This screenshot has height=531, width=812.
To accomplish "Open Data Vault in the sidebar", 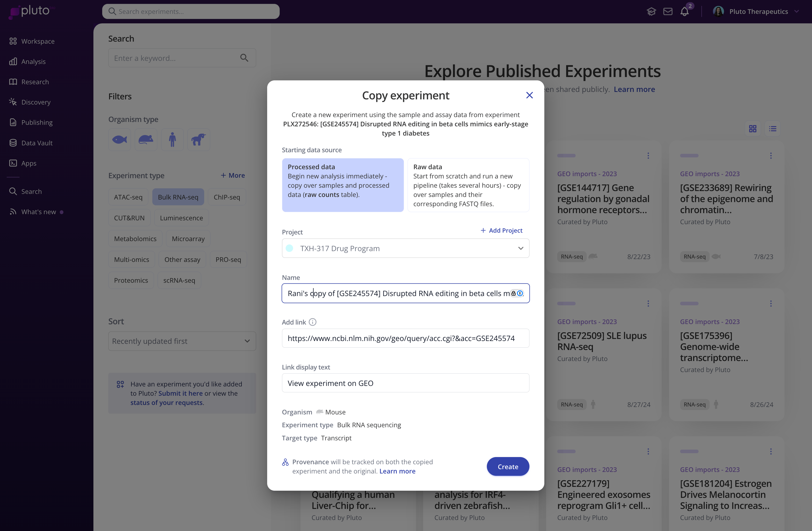I will click(x=37, y=143).
